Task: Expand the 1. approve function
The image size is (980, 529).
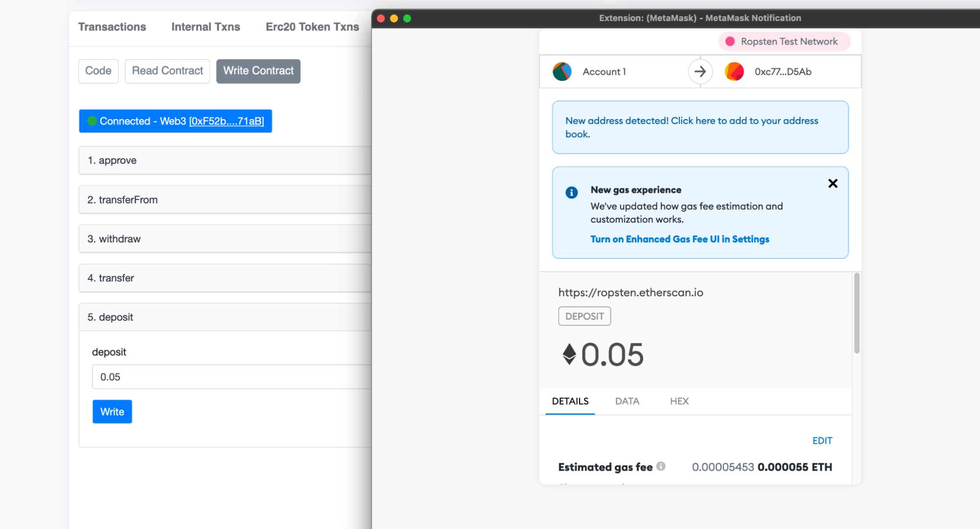Action: (x=225, y=160)
